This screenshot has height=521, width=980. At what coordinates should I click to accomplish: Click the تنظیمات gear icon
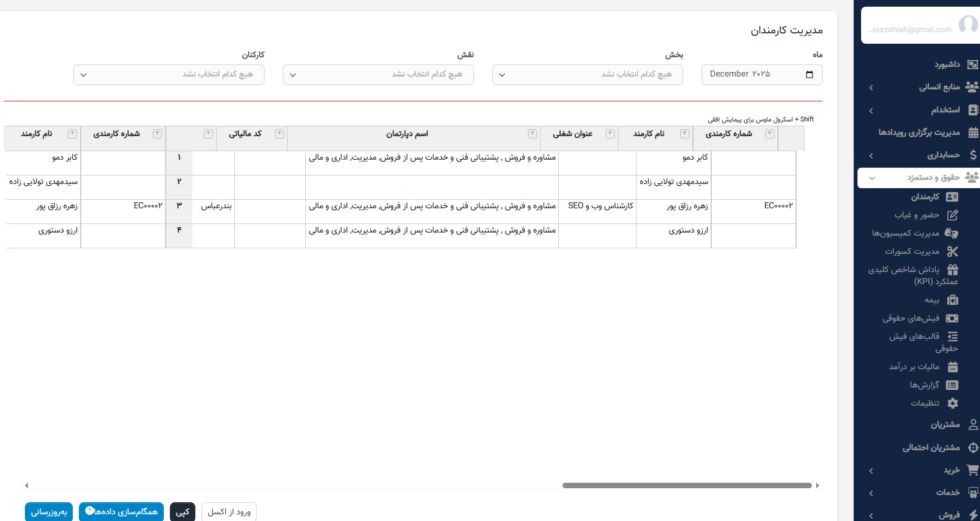pyautogui.click(x=953, y=403)
